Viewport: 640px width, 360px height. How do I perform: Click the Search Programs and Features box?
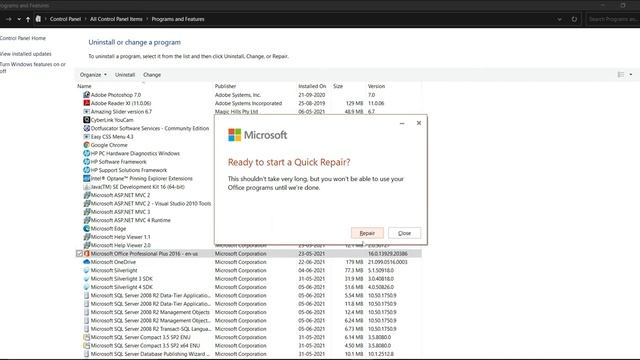[613, 19]
